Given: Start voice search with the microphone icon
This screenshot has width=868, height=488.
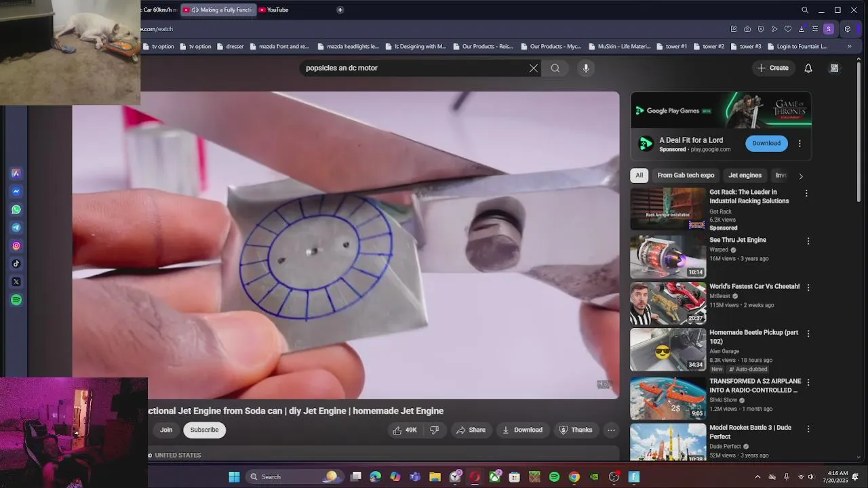Looking at the screenshot, I should [x=586, y=68].
